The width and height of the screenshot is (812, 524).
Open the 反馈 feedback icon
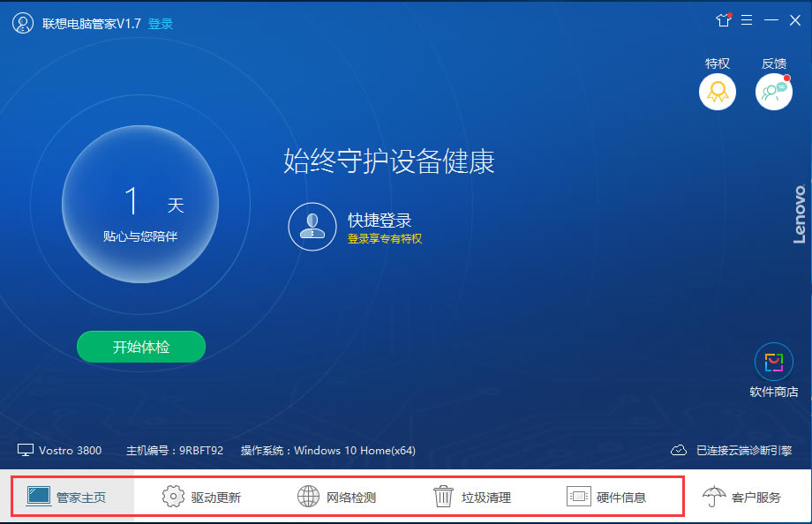773,92
